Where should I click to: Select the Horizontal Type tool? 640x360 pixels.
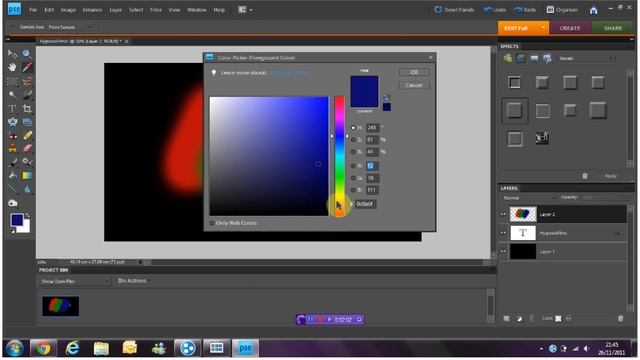(12, 109)
